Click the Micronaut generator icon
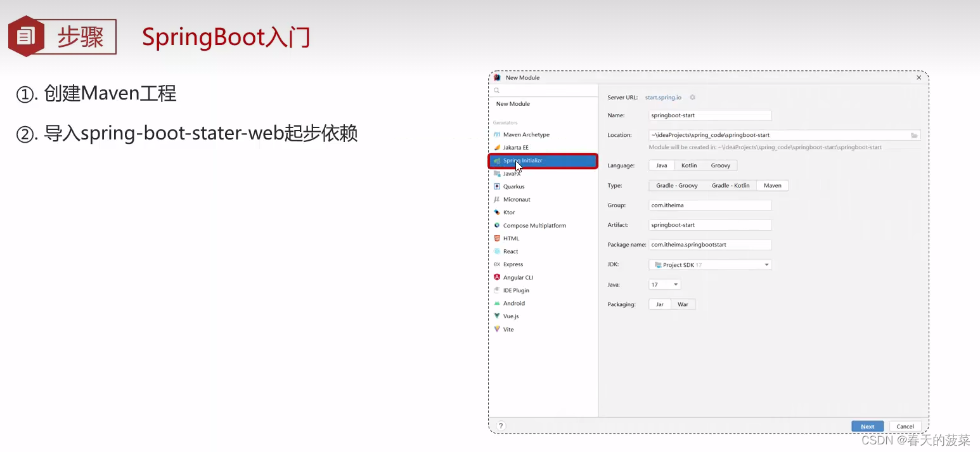Image resolution: width=980 pixels, height=452 pixels. [x=497, y=199]
